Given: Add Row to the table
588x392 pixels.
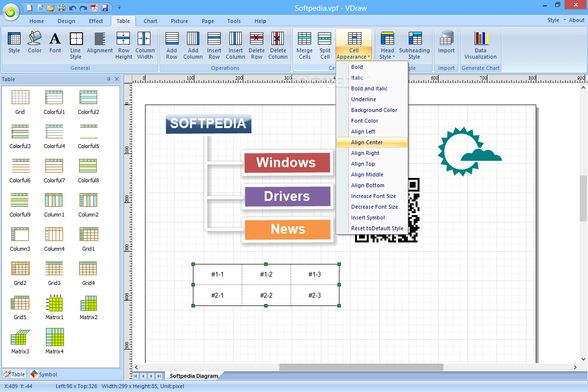Looking at the screenshot, I should 172,46.
